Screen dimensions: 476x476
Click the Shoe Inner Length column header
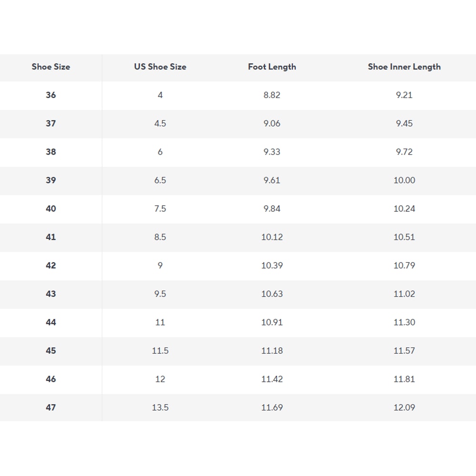point(404,67)
